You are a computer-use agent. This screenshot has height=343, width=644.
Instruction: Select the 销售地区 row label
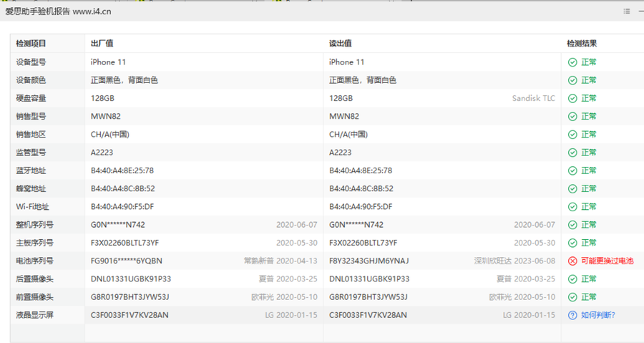point(31,135)
